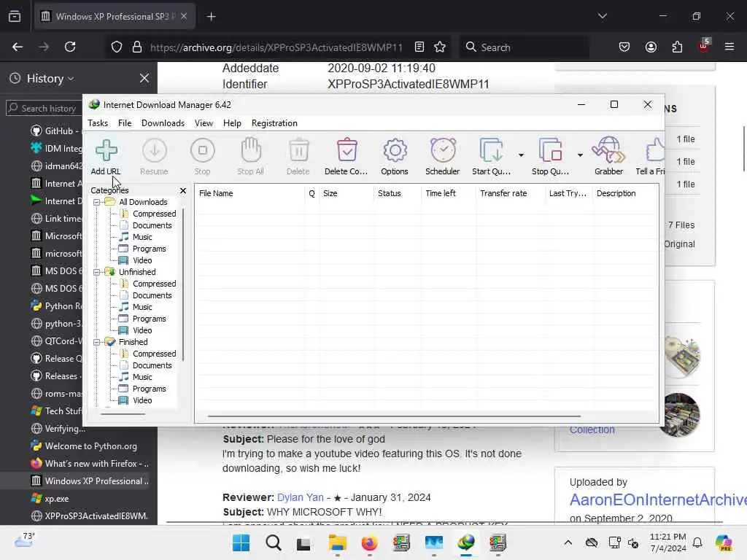
Task: Open the Downloads menu
Action: 163,123
